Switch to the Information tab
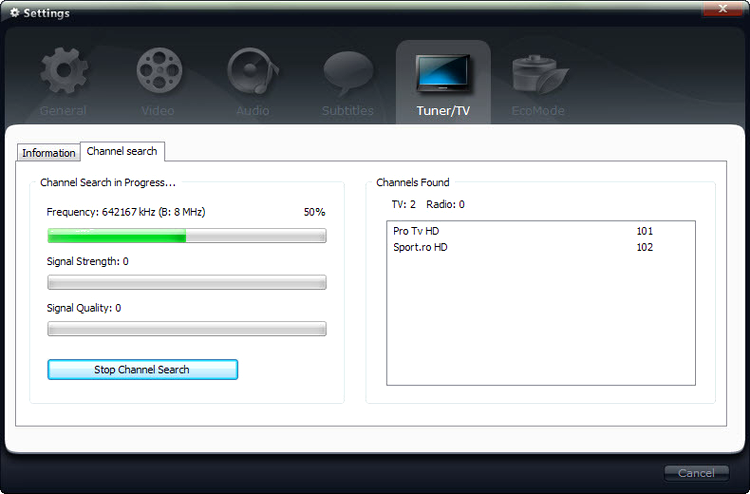The image size is (750, 494). 48,153
